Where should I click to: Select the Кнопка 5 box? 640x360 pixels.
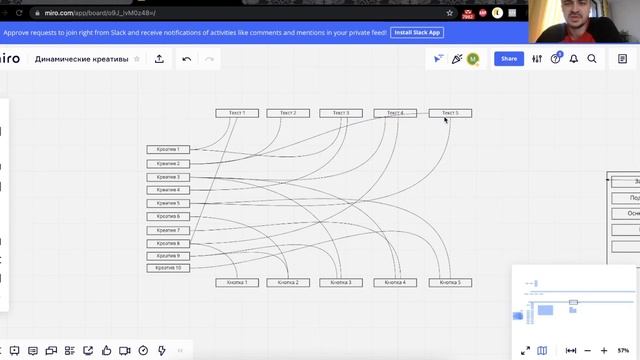click(x=450, y=282)
